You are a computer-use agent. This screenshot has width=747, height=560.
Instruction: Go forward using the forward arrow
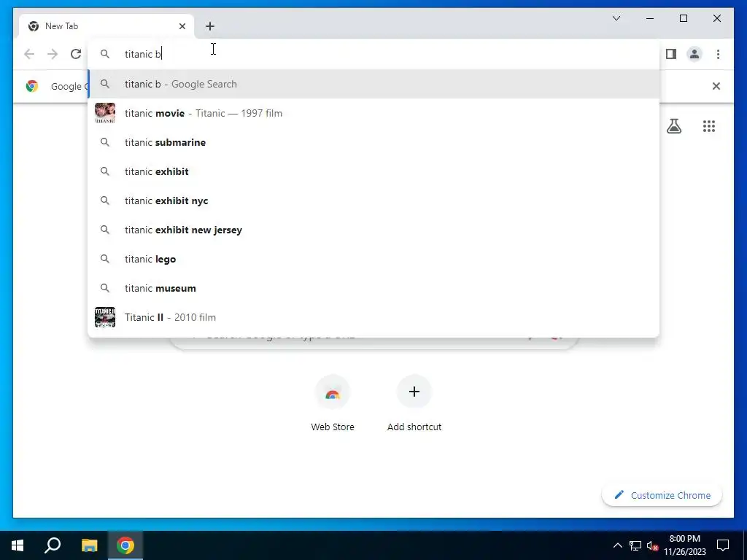[x=53, y=54]
